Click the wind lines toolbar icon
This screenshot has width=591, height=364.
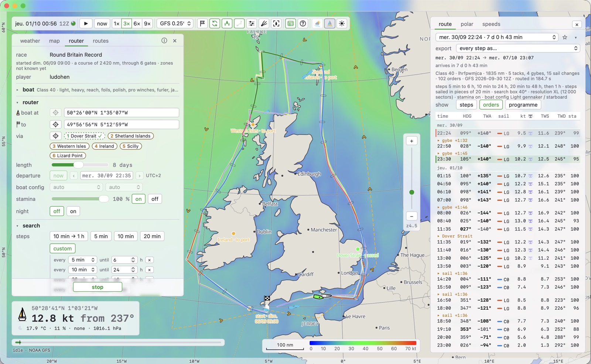[x=264, y=24]
